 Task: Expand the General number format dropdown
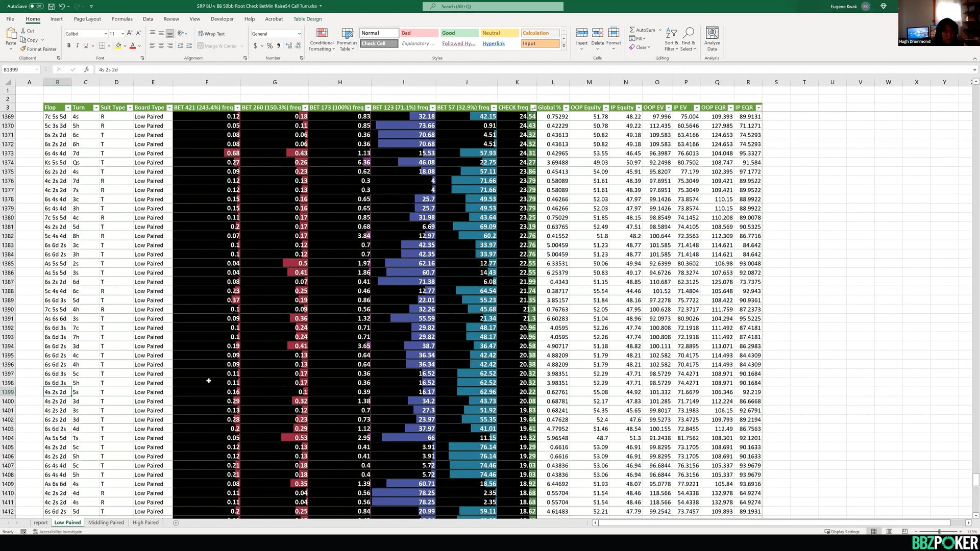point(299,34)
